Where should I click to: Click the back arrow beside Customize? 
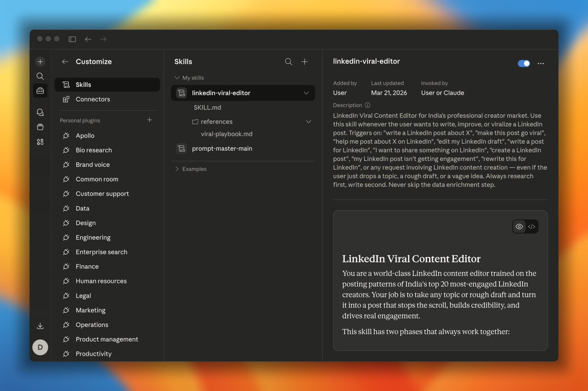pos(65,62)
